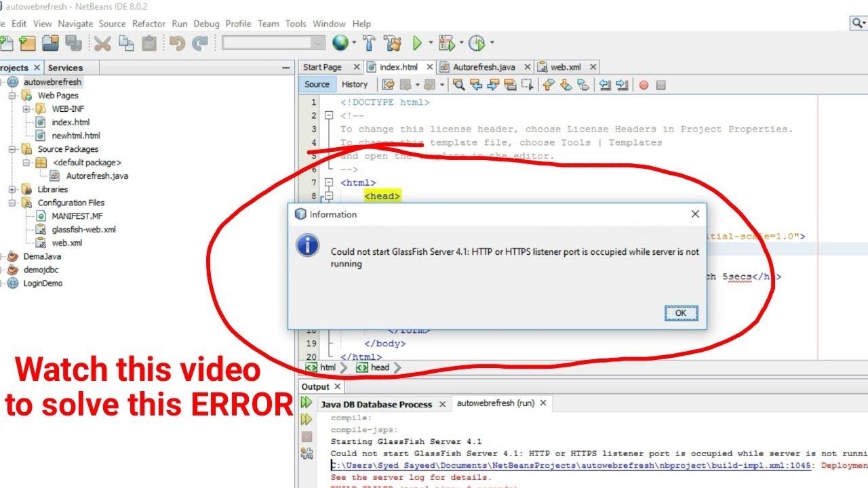Viewport: 868px width, 488px height.
Task: Select newhtml.html in Projects tree
Action: click(75, 136)
